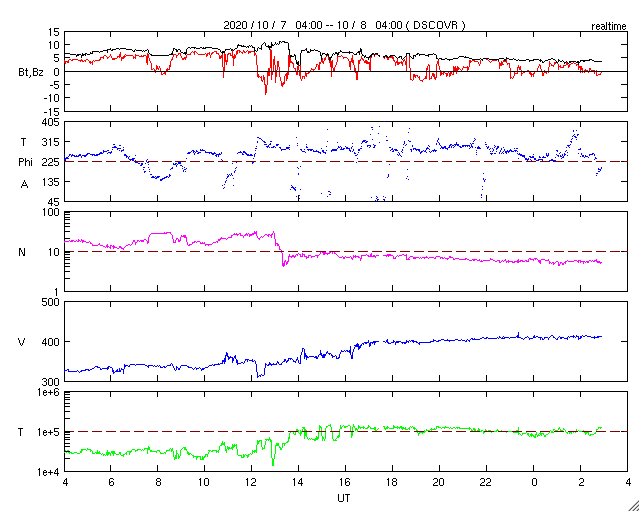Click the '225' tick on Phi axis

coord(51,162)
